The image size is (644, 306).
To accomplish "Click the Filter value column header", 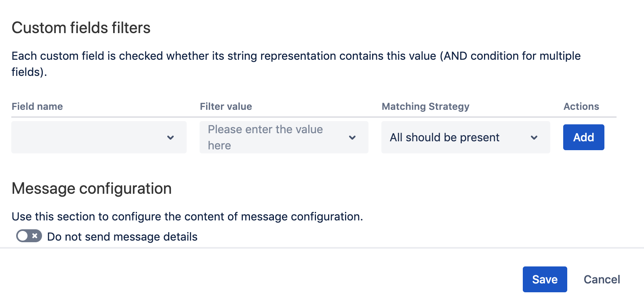I will [x=226, y=107].
